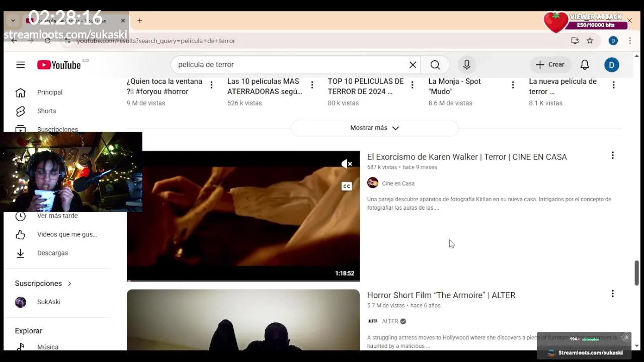
Task: Bookmark the page with the star icon
Action: coord(590,41)
